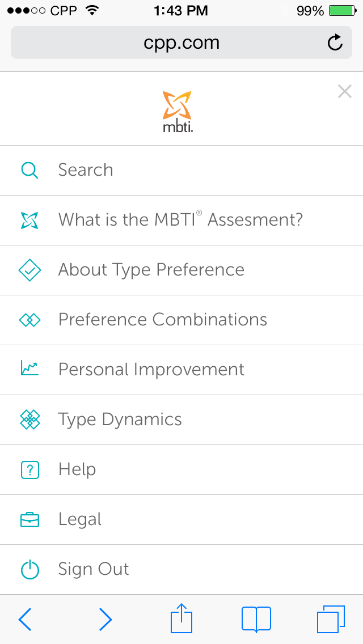Click the line chart Personal Improvement icon
The image size is (363, 644).
(x=29, y=369)
